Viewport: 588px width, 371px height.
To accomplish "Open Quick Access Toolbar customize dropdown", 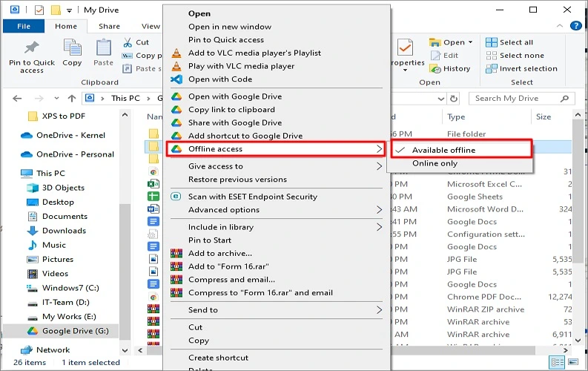I will click(70, 10).
